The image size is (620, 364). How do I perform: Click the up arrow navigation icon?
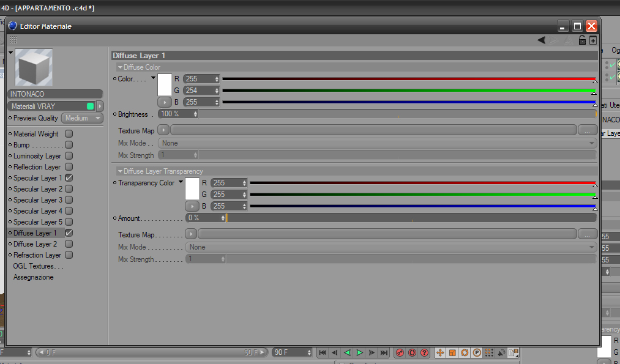pyautogui.click(x=568, y=40)
